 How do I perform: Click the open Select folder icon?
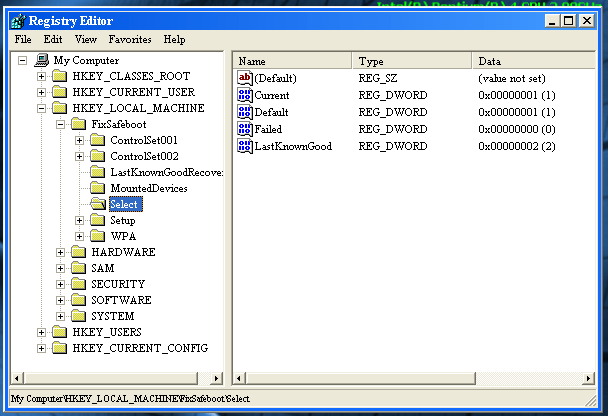pos(98,204)
